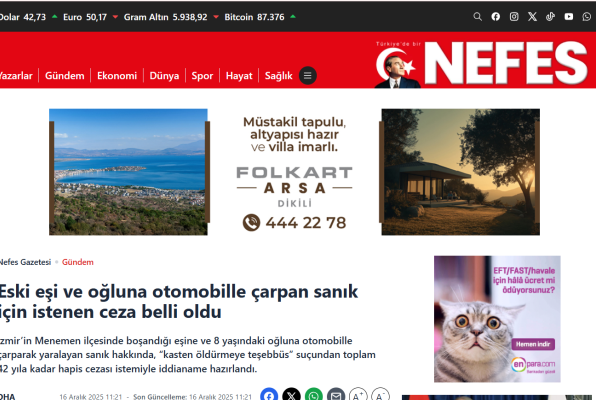Image resolution: width=600 pixels, height=400 pixels.
Task: Open the Ekonomi section
Action: pos(117,76)
